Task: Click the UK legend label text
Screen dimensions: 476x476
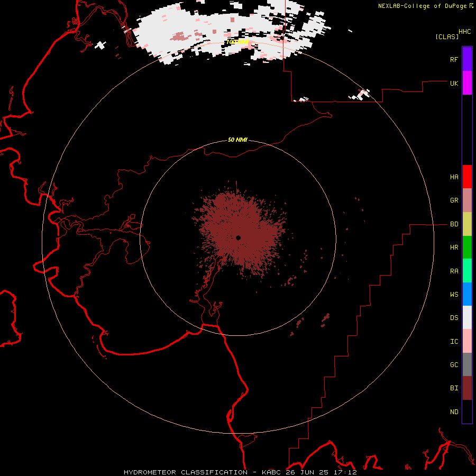Action: (454, 83)
